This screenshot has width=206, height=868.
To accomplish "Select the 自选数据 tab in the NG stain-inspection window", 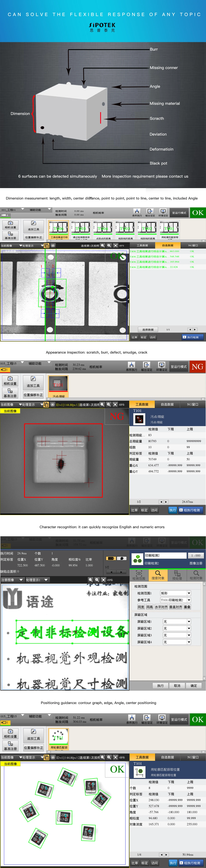I will tap(167, 404).
